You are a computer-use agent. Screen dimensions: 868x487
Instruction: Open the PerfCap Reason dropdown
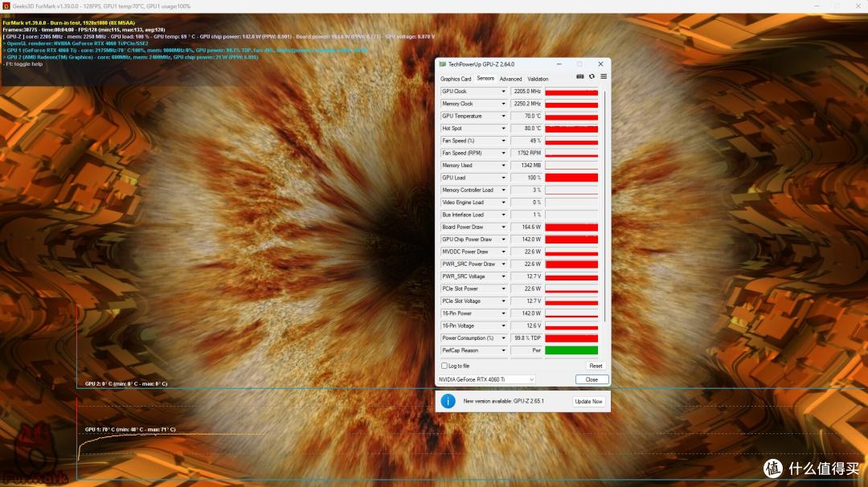503,350
